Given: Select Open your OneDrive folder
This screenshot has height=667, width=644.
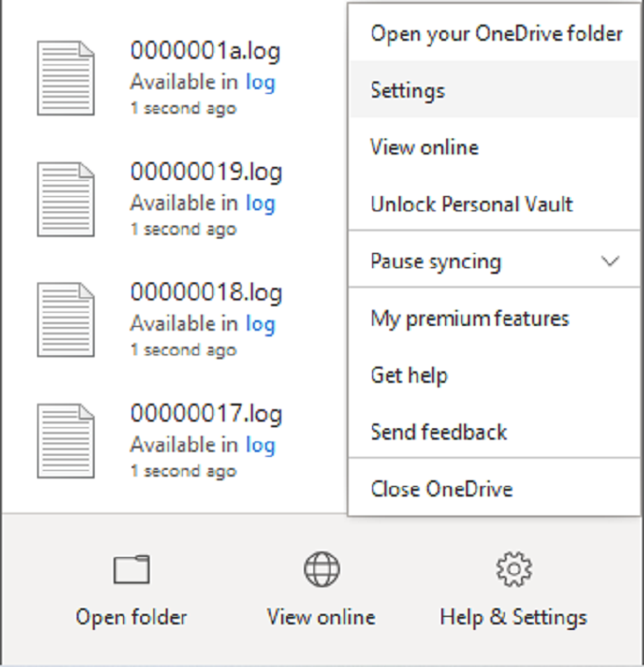Looking at the screenshot, I should coord(494,33).
